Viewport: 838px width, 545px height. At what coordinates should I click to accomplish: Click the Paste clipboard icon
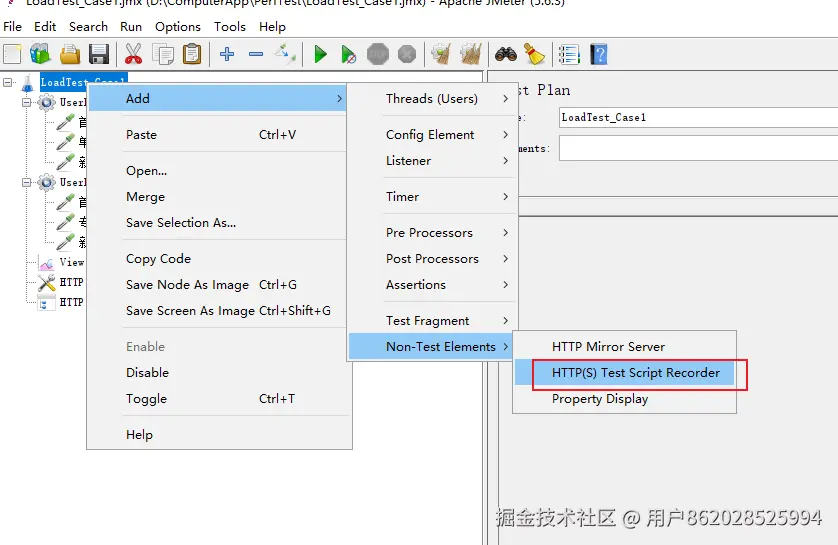coord(192,54)
